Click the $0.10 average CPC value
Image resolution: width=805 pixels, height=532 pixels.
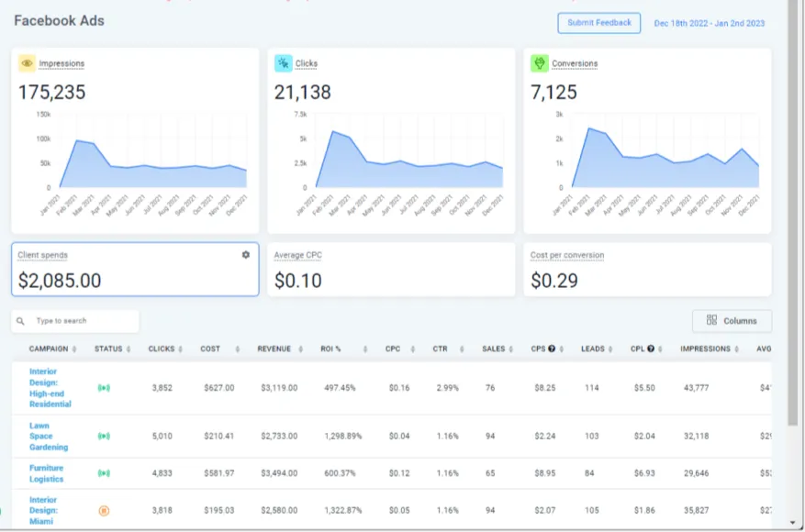point(297,281)
